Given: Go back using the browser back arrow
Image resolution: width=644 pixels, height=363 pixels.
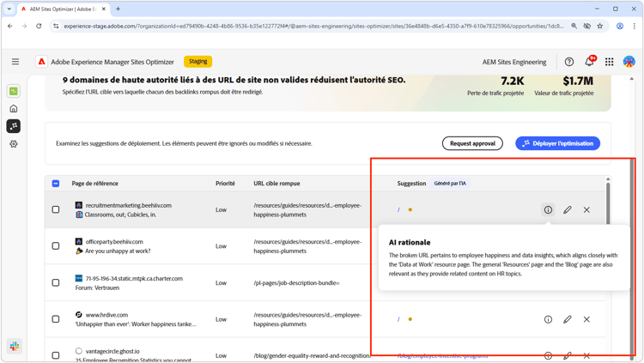Looking at the screenshot, I should [x=10, y=26].
